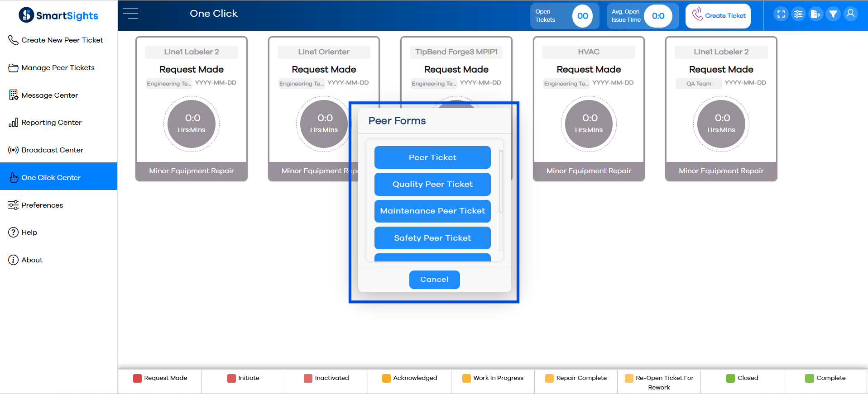The image size is (868, 394).
Task: Click the export file icon
Action: point(815,14)
